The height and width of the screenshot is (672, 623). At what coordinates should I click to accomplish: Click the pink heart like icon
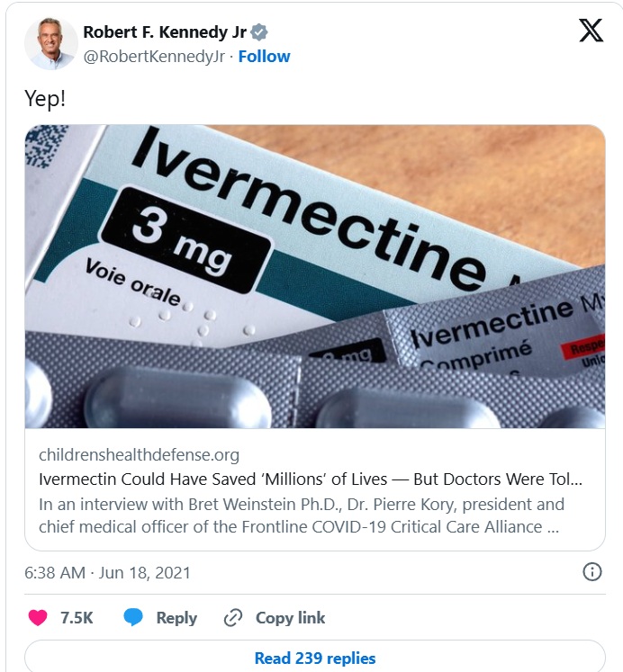(38, 617)
